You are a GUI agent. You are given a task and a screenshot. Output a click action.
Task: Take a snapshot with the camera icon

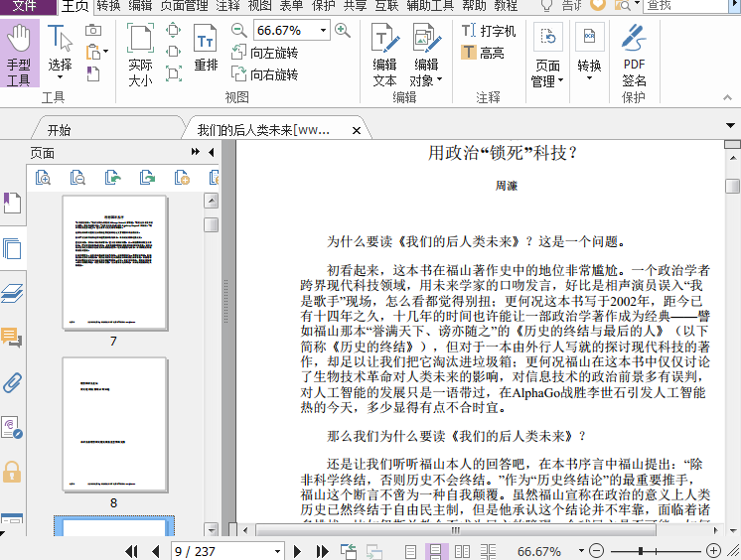pos(93,30)
